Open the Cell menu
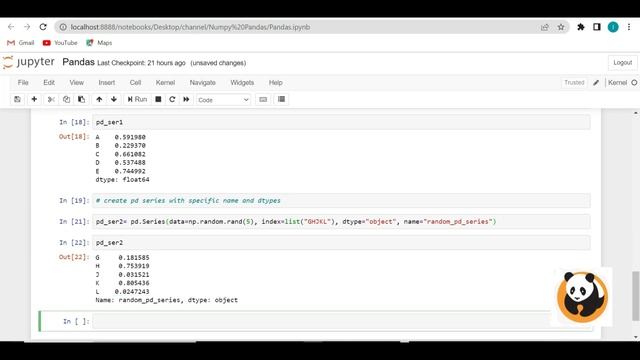640x360 pixels. tap(135, 82)
